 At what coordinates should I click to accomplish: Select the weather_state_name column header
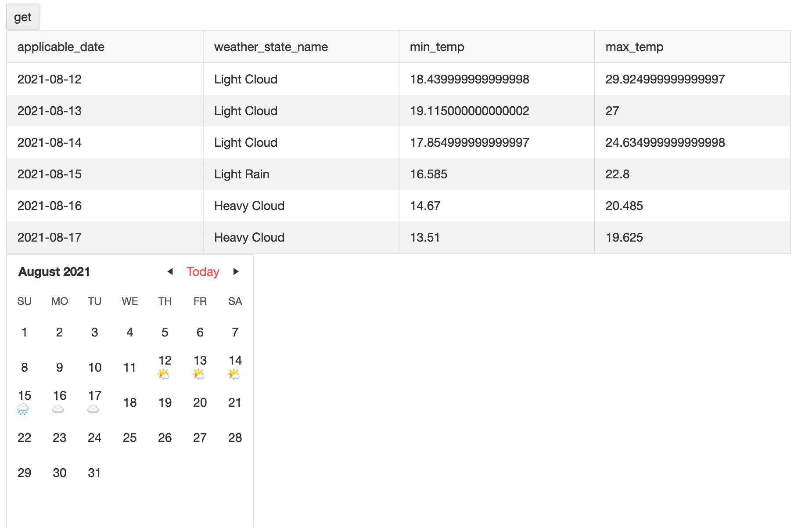271,47
